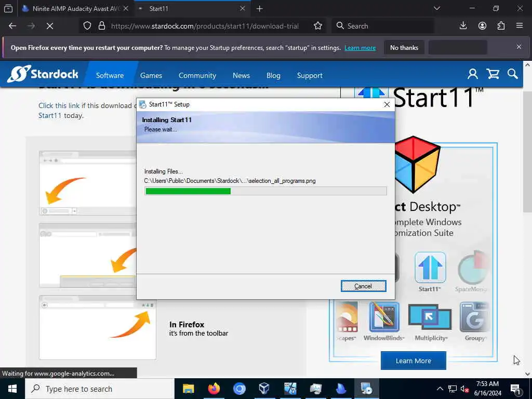Select the WindowBlinds product icon
The image size is (532, 399).
(x=384, y=321)
